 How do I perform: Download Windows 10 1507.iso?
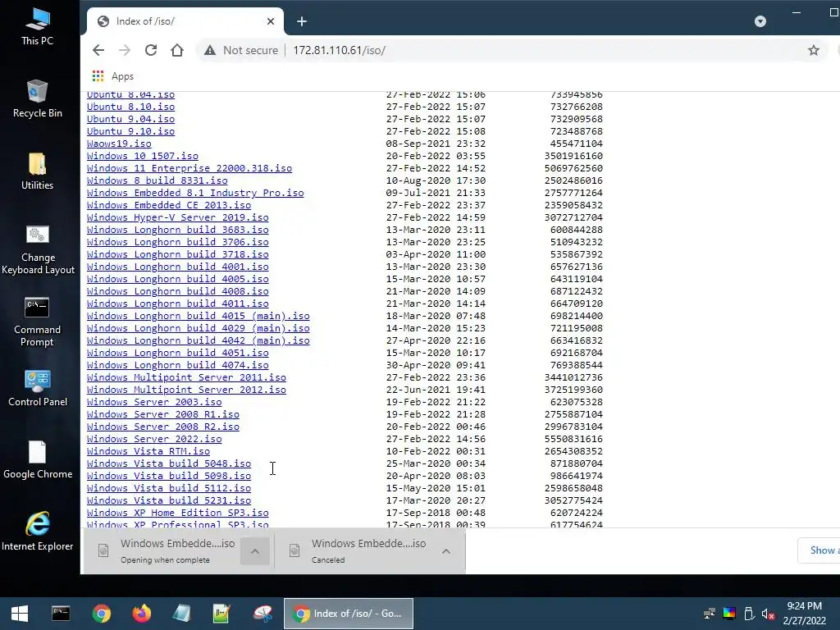[143, 156]
